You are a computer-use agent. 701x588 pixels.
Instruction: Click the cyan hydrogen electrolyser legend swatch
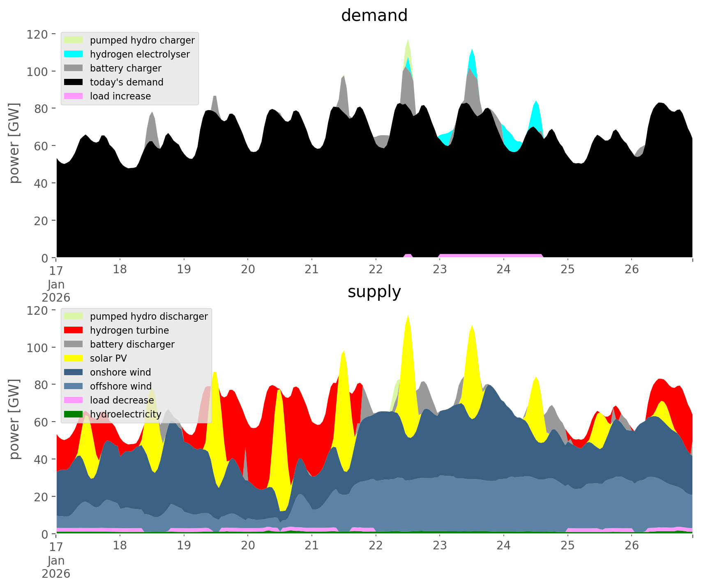pyautogui.click(x=74, y=54)
